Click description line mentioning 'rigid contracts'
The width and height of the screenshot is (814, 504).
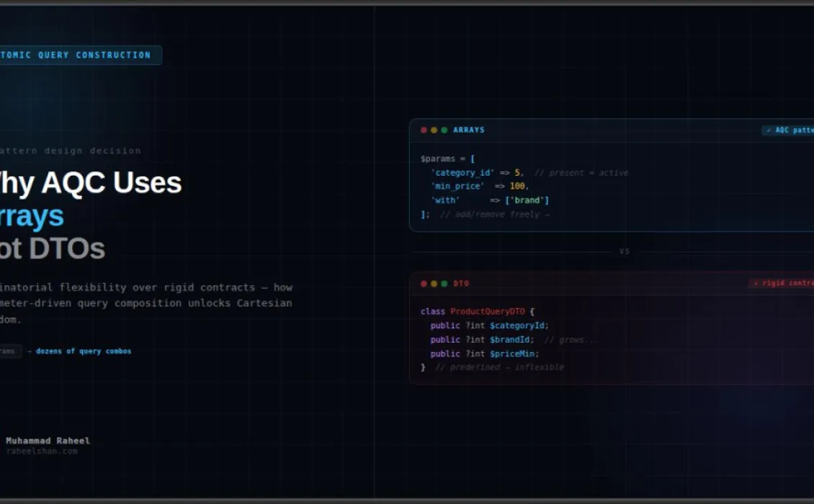146,287
